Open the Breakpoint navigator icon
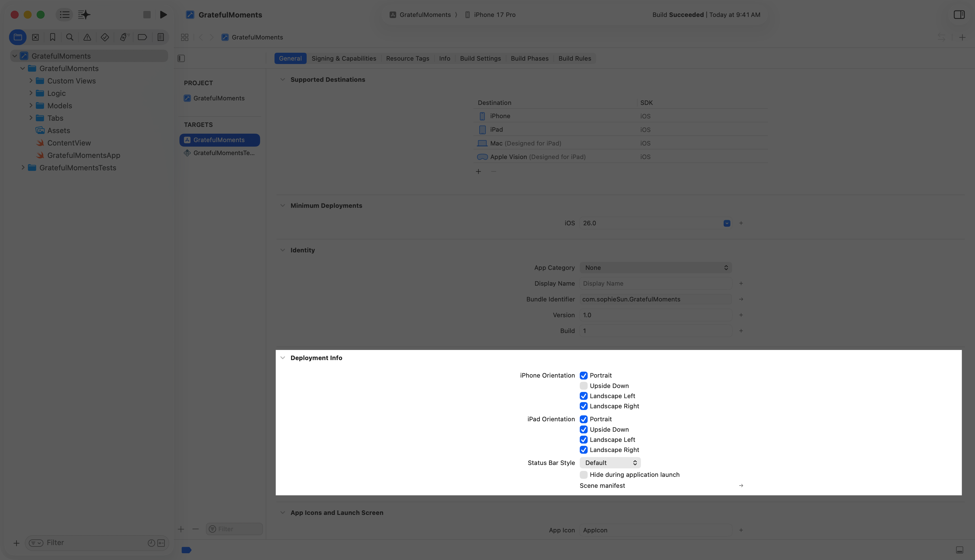Image resolution: width=975 pixels, height=560 pixels. tap(142, 37)
